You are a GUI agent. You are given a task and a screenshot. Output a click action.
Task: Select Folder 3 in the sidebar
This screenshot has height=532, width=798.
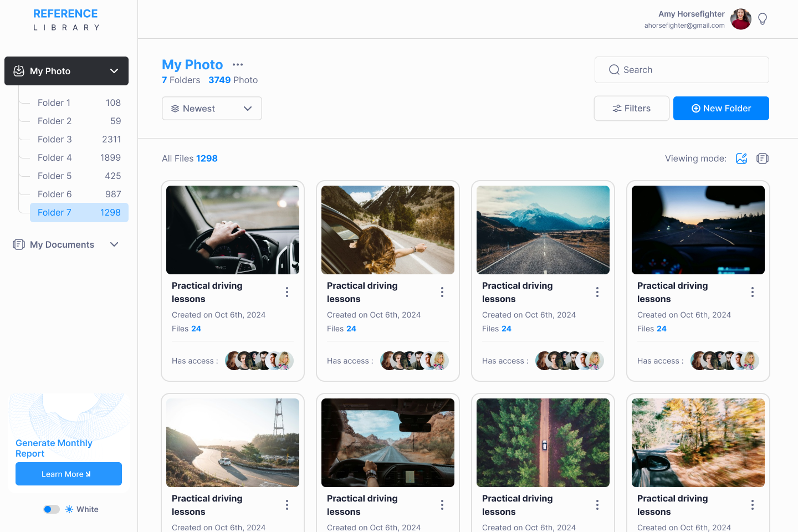(x=79, y=139)
